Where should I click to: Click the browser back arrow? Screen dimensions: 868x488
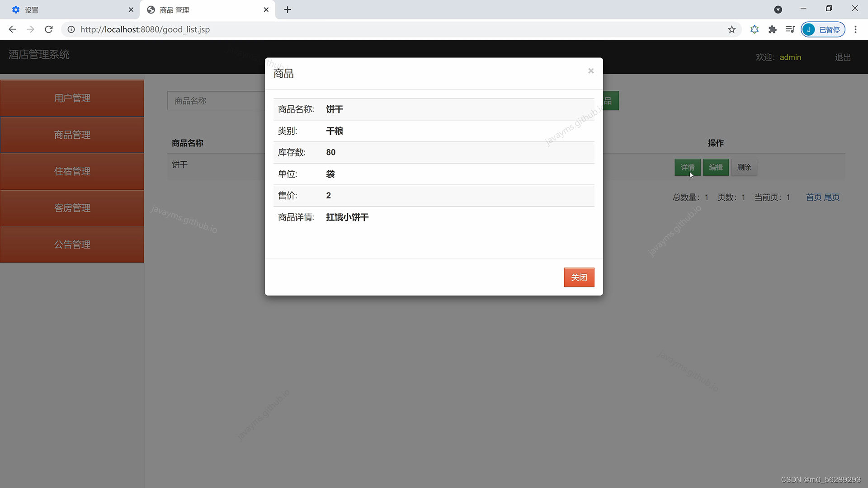tap(12, 29)
